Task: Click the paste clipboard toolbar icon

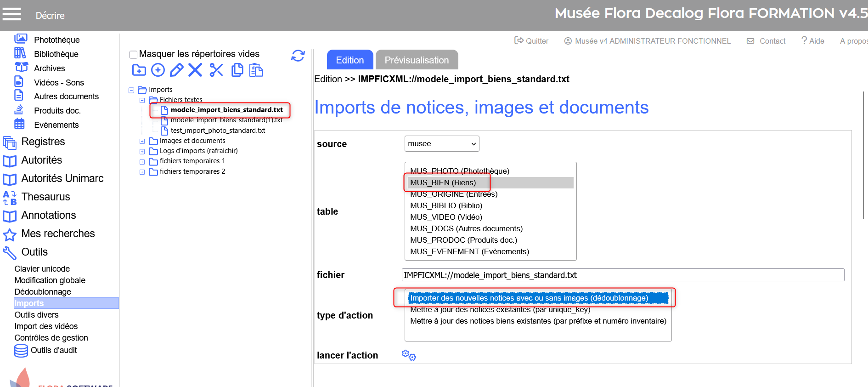Action: pos(256,70)
